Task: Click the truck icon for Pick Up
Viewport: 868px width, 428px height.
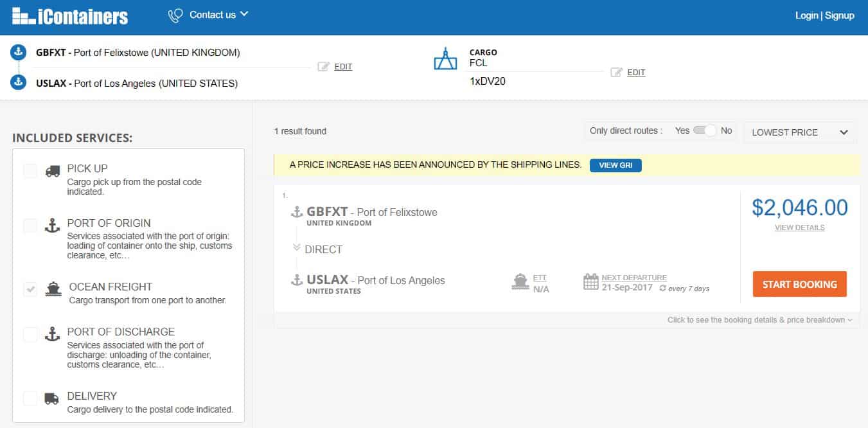Action: coord(53,172)
